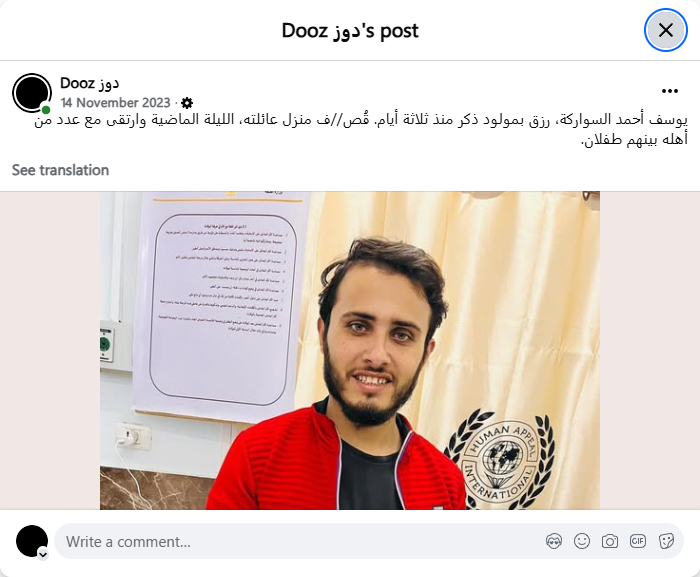Image resolution: width=700 pixels, height=577 pixels.
Task: Click the Human Appeal International logo in photo
Action: coord(500,460)
